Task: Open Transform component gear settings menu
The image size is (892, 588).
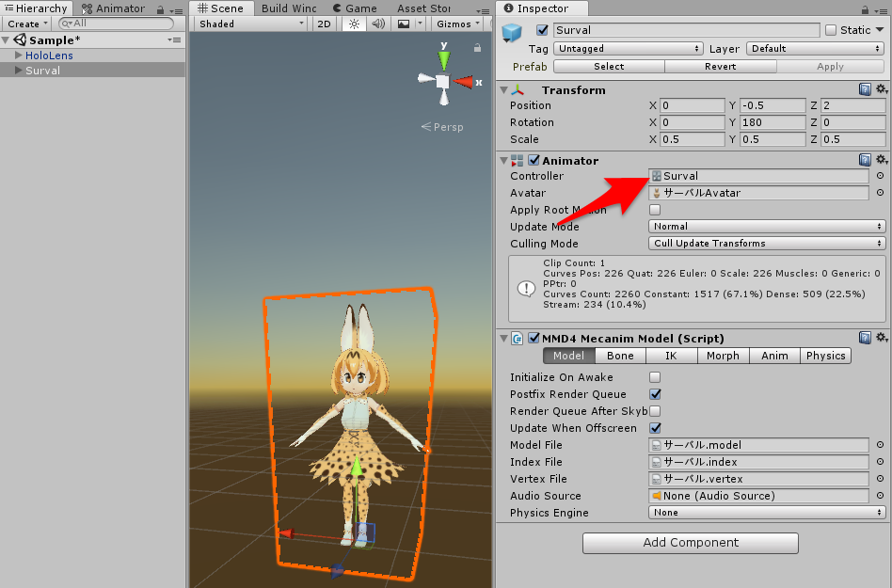Action: pos(882,89)
